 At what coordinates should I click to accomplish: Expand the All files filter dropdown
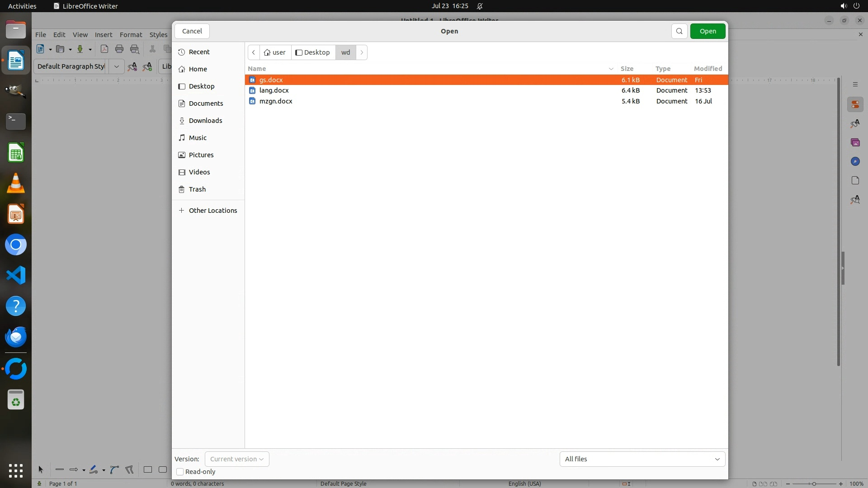coord(642,459)
